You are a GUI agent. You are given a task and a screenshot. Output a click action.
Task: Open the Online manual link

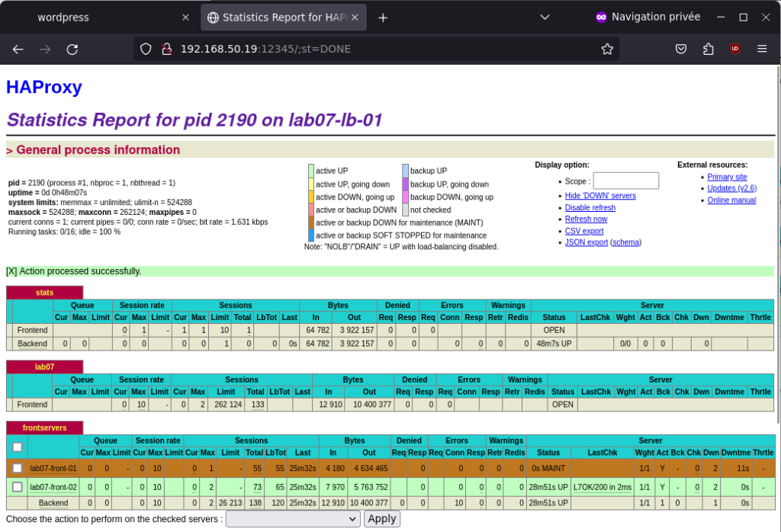point(731,200)
